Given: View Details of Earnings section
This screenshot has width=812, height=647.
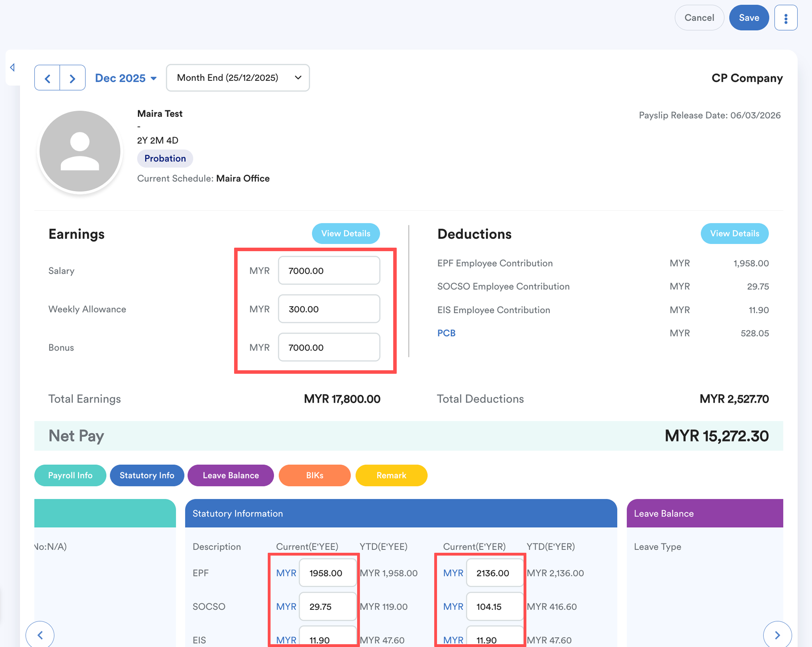Looking at the screenshot, I should coord(345,233).
